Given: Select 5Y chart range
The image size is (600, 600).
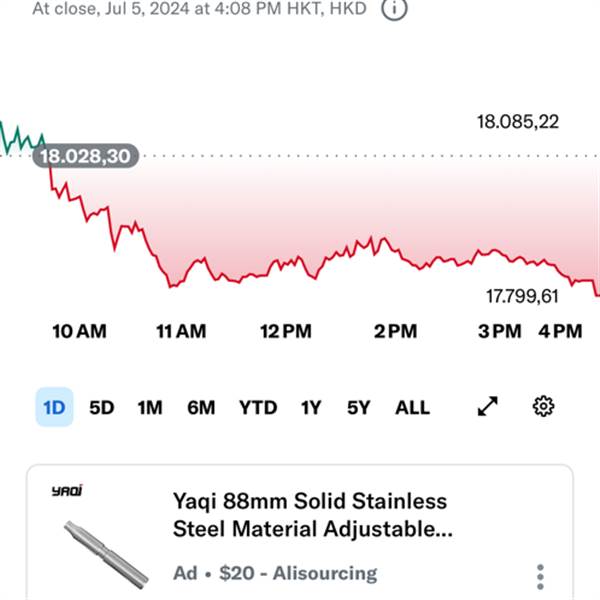Looking at the screenshot, I should point(359,408).
